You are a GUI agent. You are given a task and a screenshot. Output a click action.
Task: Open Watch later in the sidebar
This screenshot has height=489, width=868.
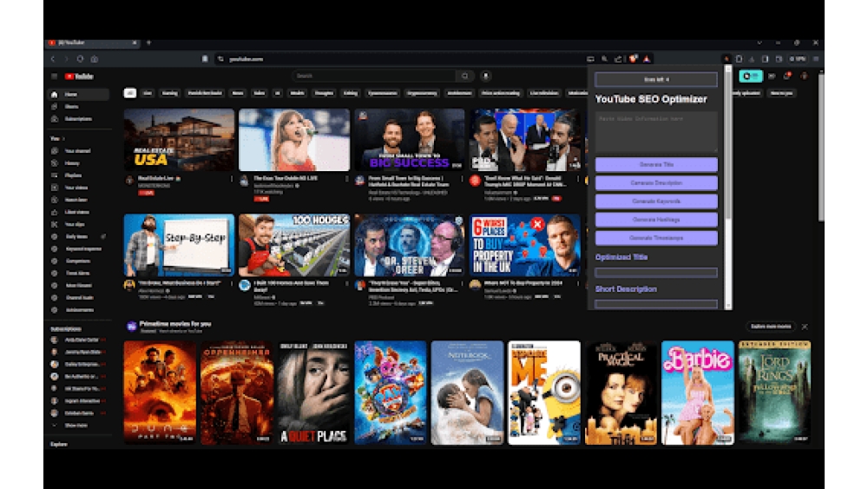78,200
